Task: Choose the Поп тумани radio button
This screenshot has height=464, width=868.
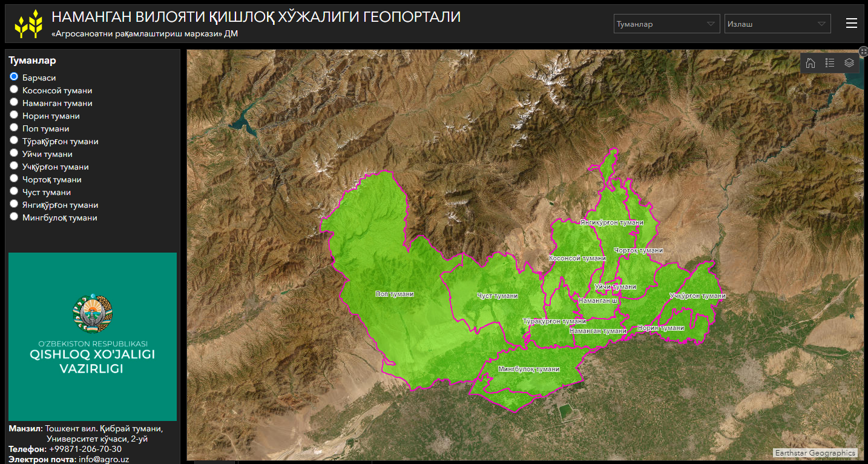Action: (14, 128)
